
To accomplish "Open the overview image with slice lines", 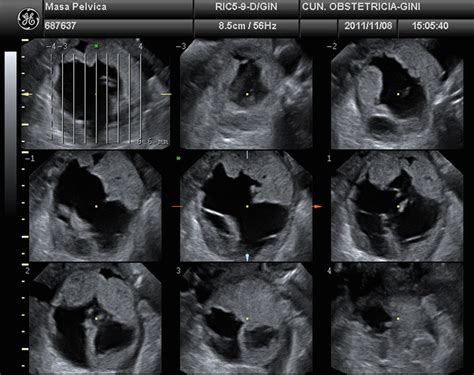I will [x=96, y=94].
